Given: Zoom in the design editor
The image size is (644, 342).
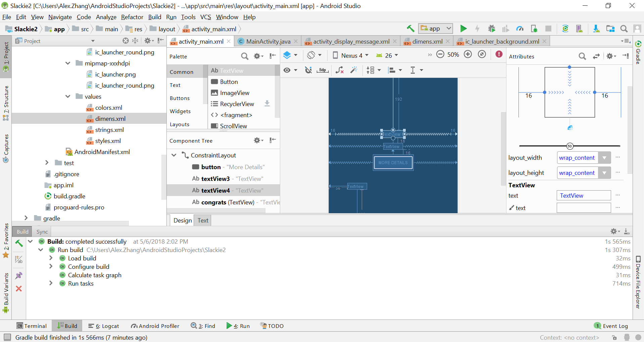Looking at the screenshot, I should [x=468, y=54].
